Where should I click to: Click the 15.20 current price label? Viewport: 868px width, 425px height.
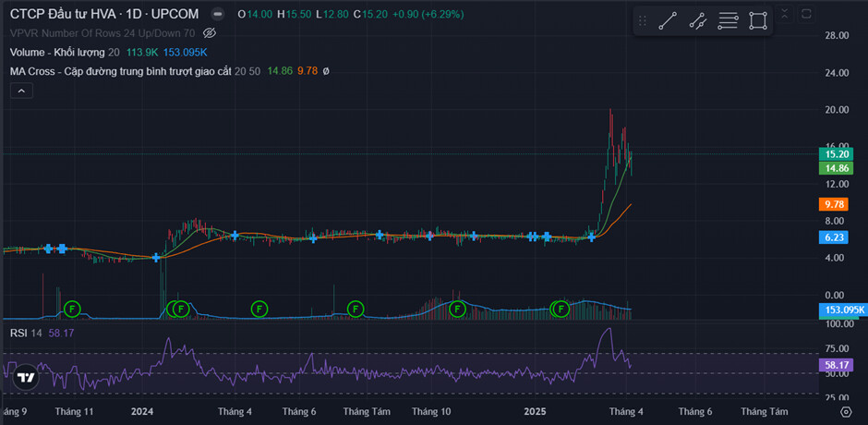tap(836, 154)
